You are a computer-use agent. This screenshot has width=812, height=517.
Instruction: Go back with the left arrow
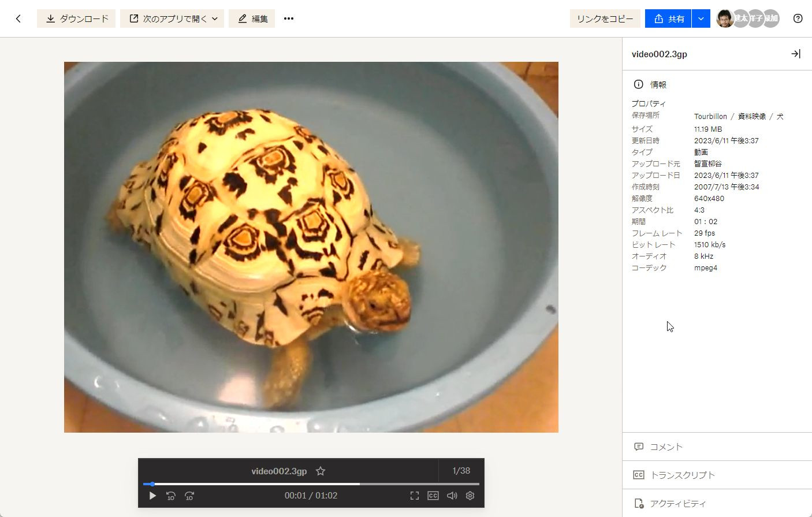[x=18, y=18]
